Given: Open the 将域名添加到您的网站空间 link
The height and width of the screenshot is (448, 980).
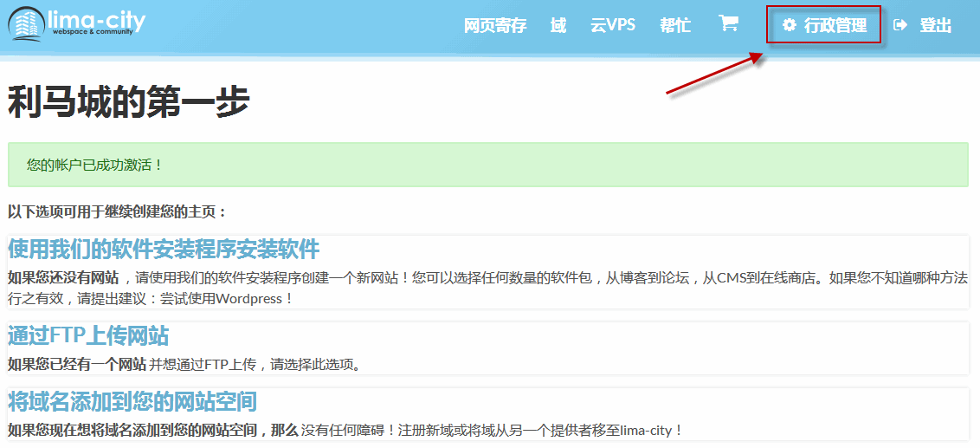Looking at the screenshot, I should 132,402.
